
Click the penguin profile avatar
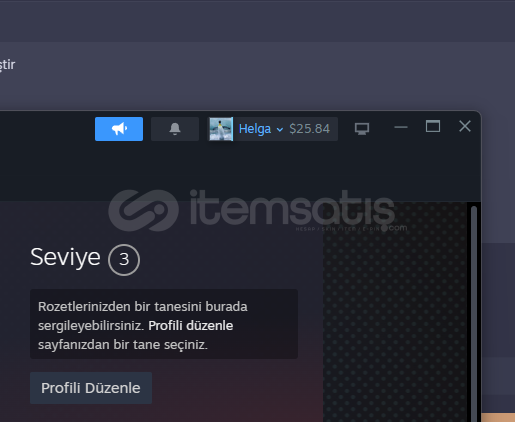coord(221,129)
